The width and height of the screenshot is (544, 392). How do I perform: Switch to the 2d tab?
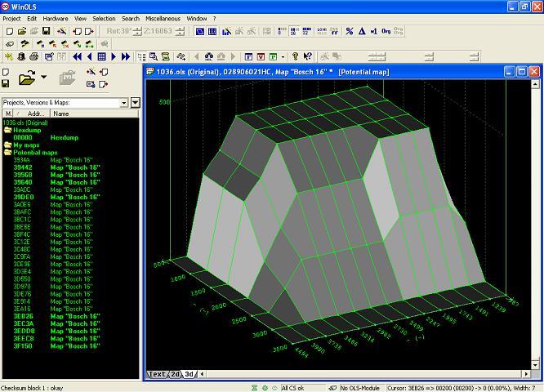click(176, 374)
